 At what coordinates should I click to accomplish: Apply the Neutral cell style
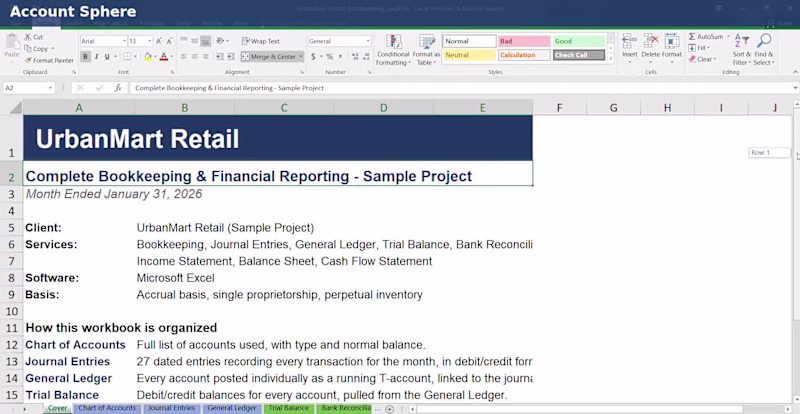pyautogui.click(x=469, y=55)
